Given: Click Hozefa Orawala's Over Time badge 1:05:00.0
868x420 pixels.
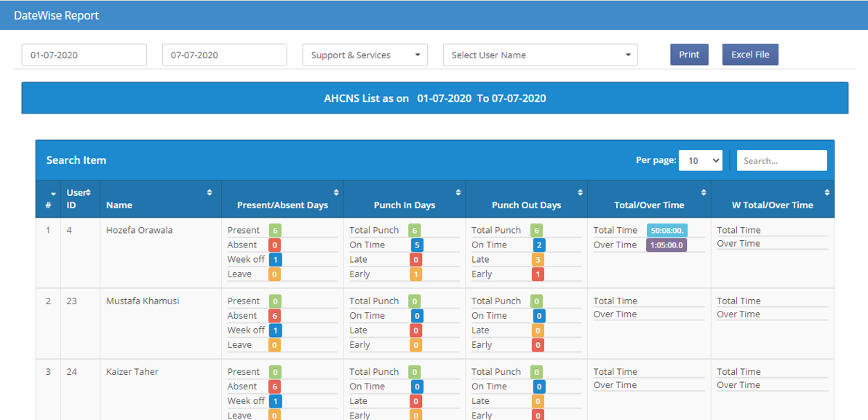Looking at the screenshot, I should [666, 245].
